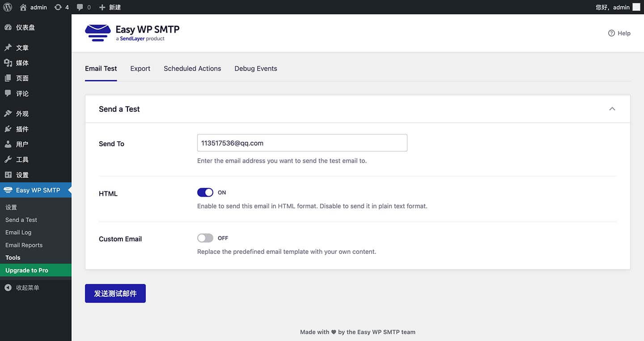644x341 pixels.
Task: Click the 发送测试邮件 button
Action: click(115, 293)
